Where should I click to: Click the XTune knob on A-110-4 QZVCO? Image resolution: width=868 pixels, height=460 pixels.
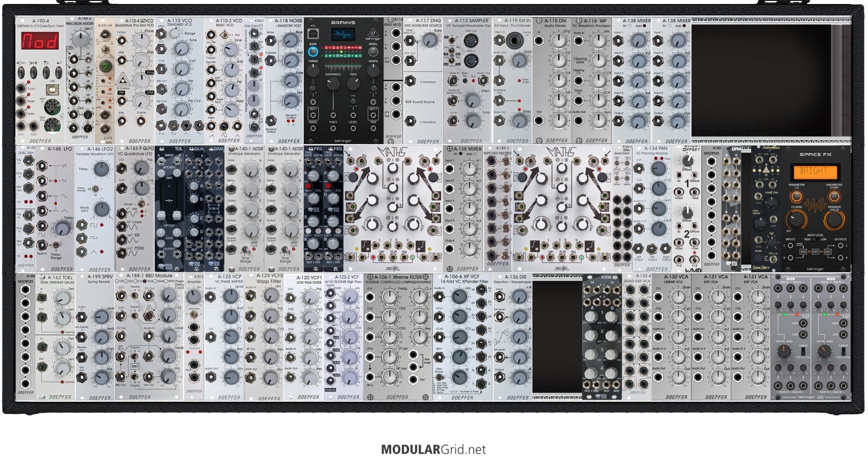pyautogui.click(x=143, y=41)
